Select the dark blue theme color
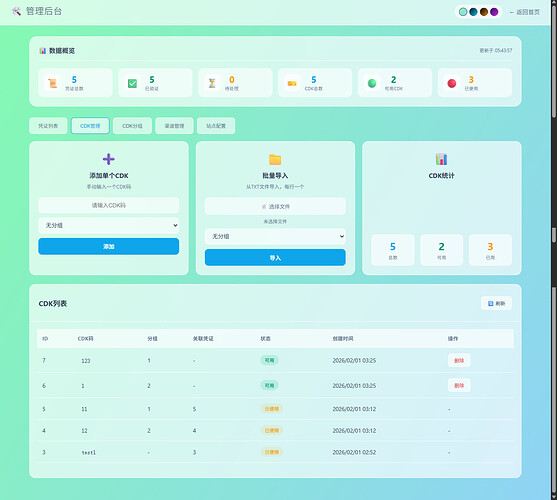 click(x=473, y=12)
